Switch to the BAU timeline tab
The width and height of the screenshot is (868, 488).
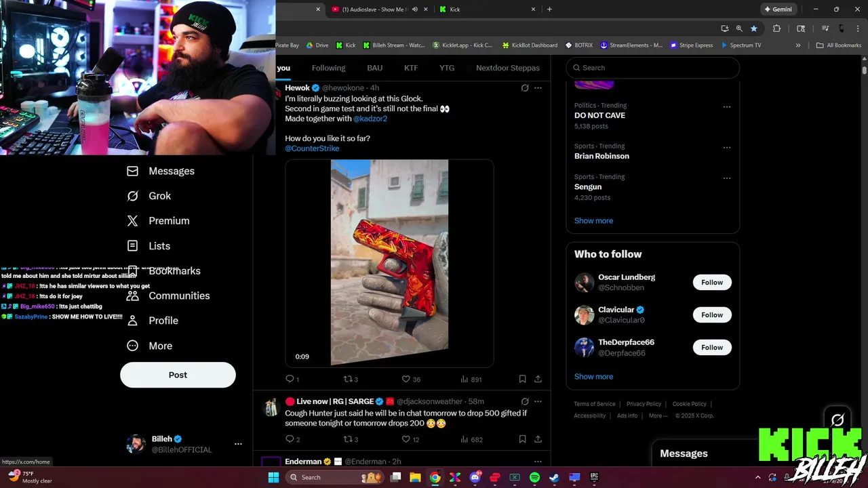point(375,68)
